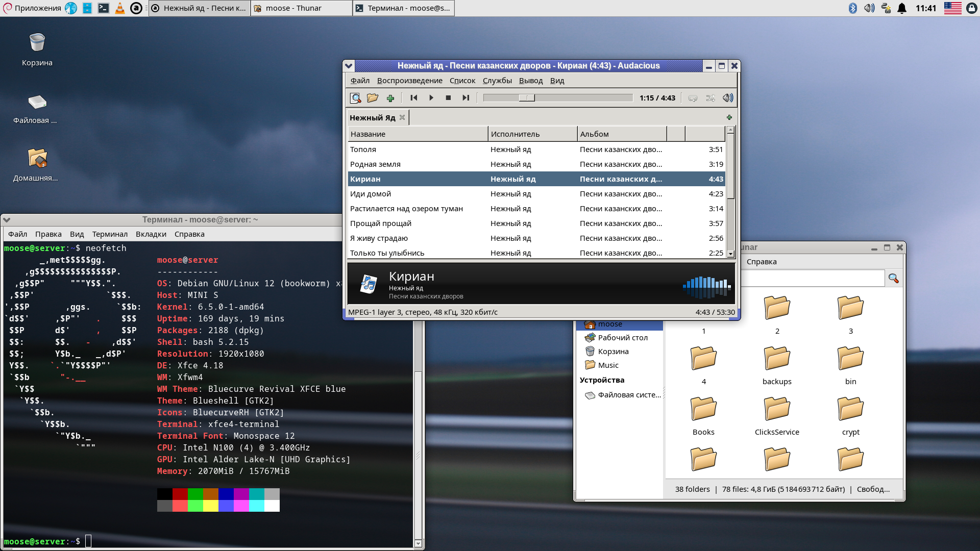
Task: Select the track Иди домой
Action: point(536,194)
